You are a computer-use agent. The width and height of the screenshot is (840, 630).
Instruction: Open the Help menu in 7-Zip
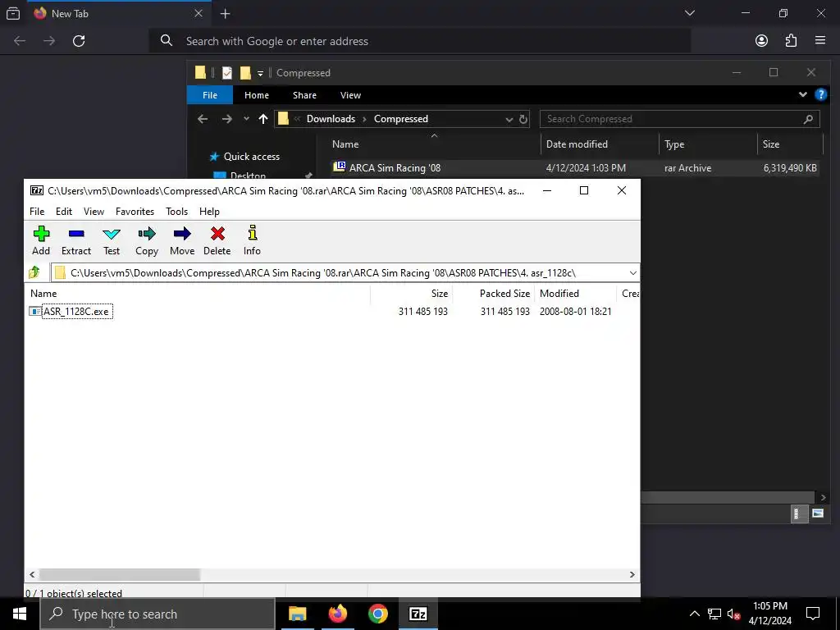coord(209,212)
